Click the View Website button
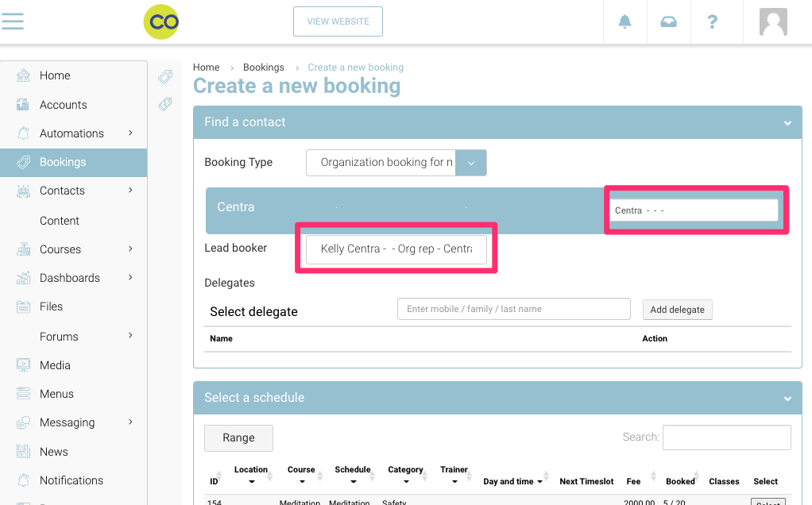 click(x=338, y=21)
